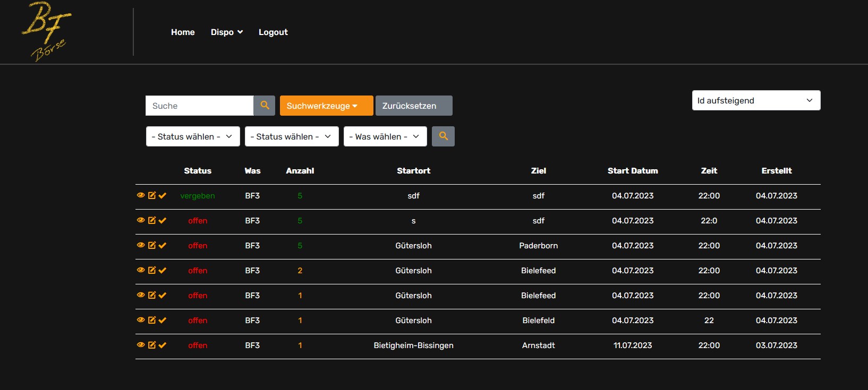Click the Start Datum column header

tap(633, 171)
